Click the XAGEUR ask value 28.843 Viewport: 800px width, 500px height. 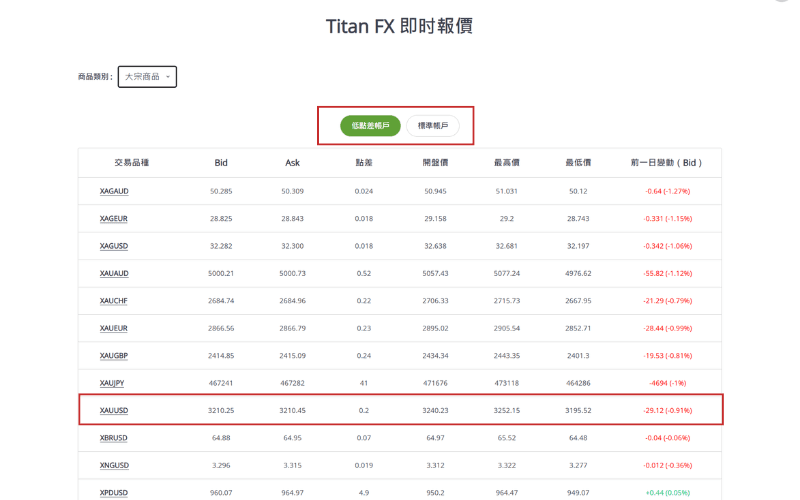coord(292,219)
